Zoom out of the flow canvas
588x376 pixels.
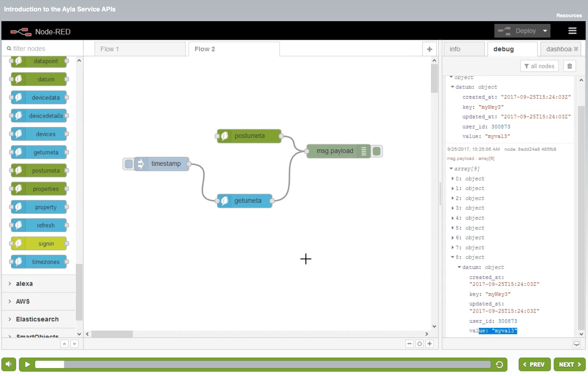click(x=409, y=344)
